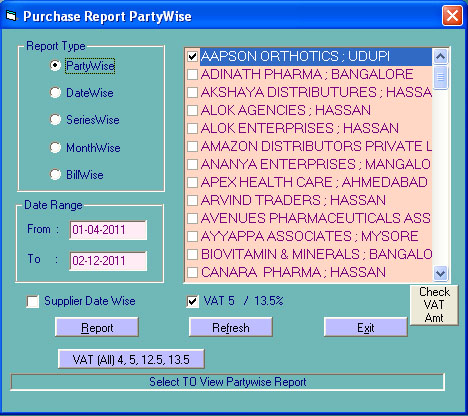Image resolution: width=468 pixels, height=416 pixels.
Task: Click the Check VAT Amt button
Action: (434, 305)
